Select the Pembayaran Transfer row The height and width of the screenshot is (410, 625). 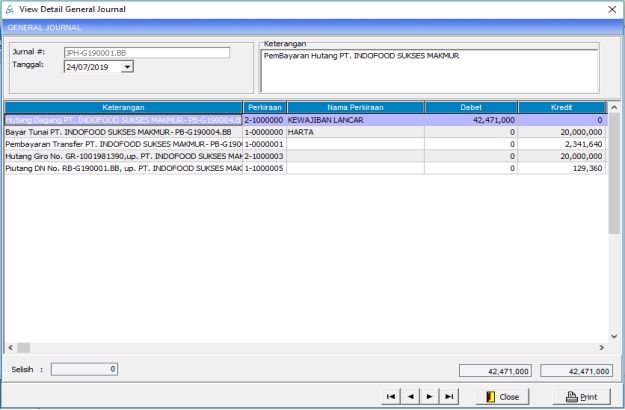pyautogui.click(x=123, y=143)
